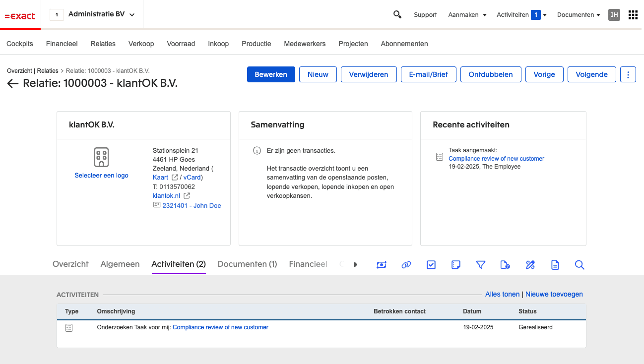This screenshot has width=644, height=364.
Task: Open the Verkoop menu
Action: [x=141, y=44]
